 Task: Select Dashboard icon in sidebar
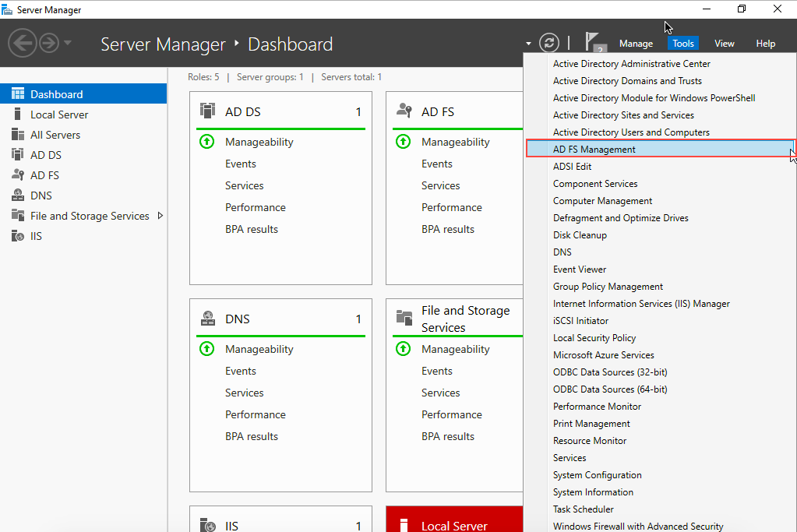click(18, 94)
